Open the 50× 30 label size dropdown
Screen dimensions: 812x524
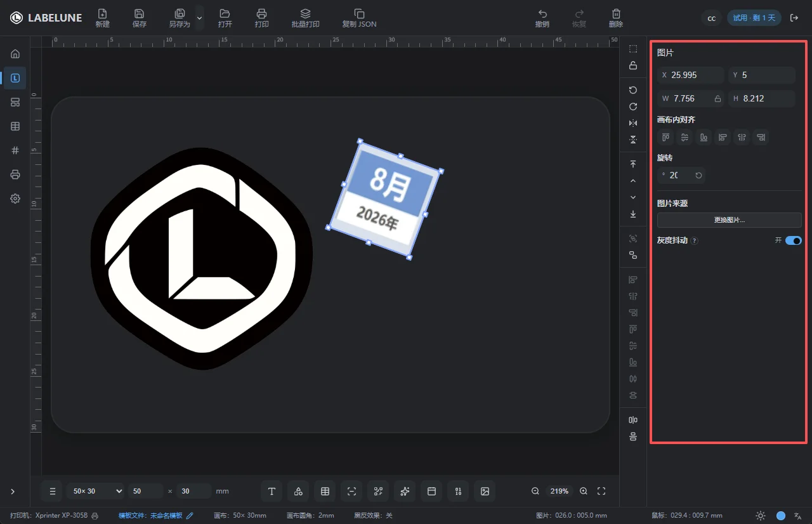[x=95, y=491]
